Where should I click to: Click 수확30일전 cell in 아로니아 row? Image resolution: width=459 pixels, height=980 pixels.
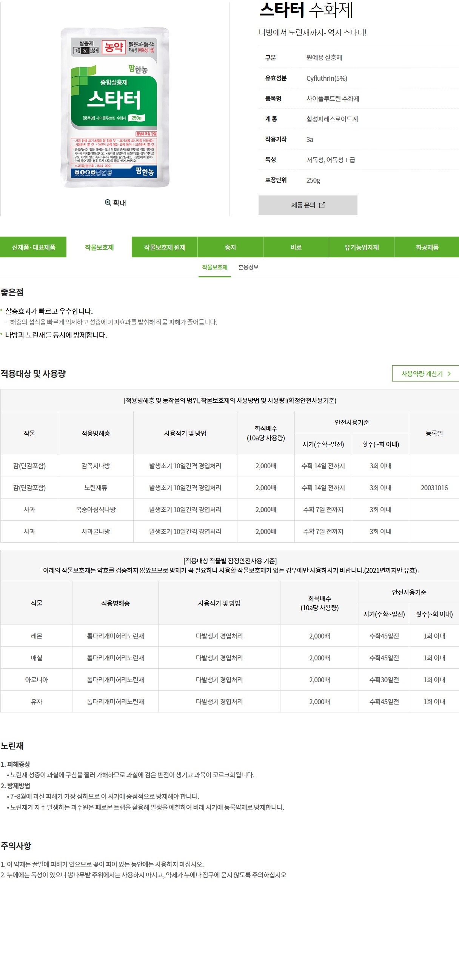[384, 680]
